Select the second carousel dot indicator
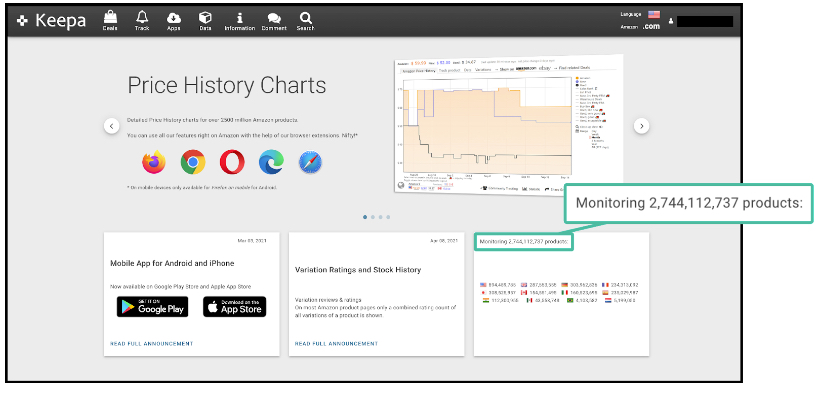The image size is (822, 394). pos(373,217)
